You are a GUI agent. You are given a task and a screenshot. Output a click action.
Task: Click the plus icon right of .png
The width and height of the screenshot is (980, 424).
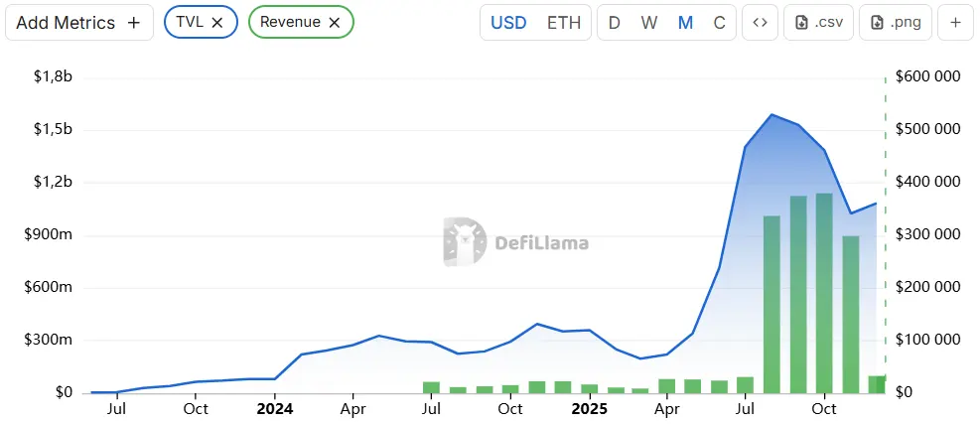[955, 23]
